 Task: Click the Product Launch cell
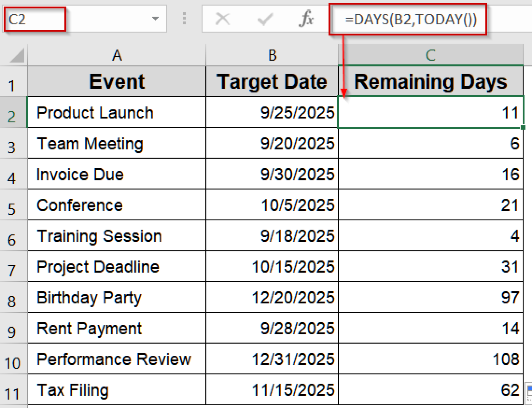click(116, 112)
